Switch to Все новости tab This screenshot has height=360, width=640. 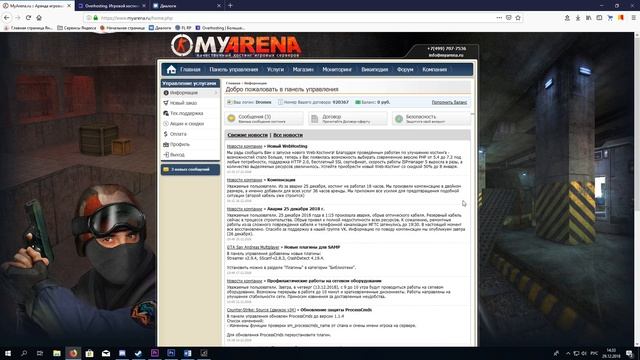[288, 135]
